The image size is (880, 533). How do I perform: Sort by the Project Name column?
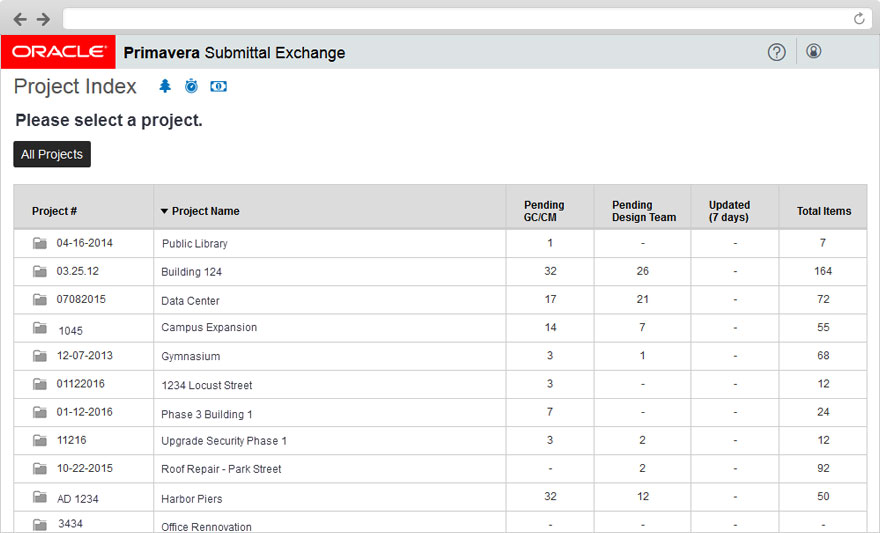click(205, 211)
